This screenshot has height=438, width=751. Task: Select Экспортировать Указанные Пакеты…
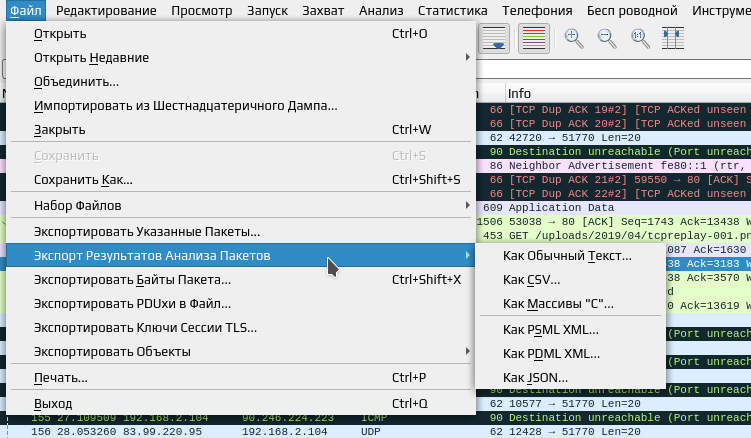[241, 231]
